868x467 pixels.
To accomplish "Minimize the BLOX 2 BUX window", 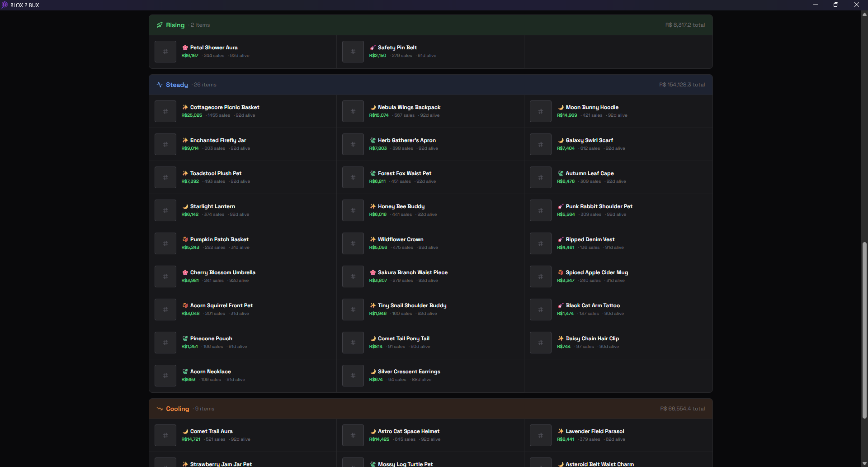I will [x=816, y=5].
